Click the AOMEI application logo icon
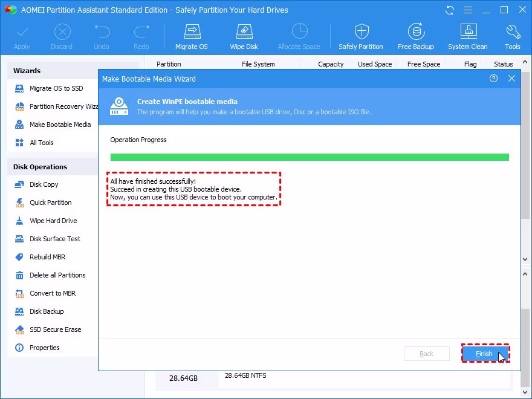This screenshot has height=399, width=532. click(10, 10)
